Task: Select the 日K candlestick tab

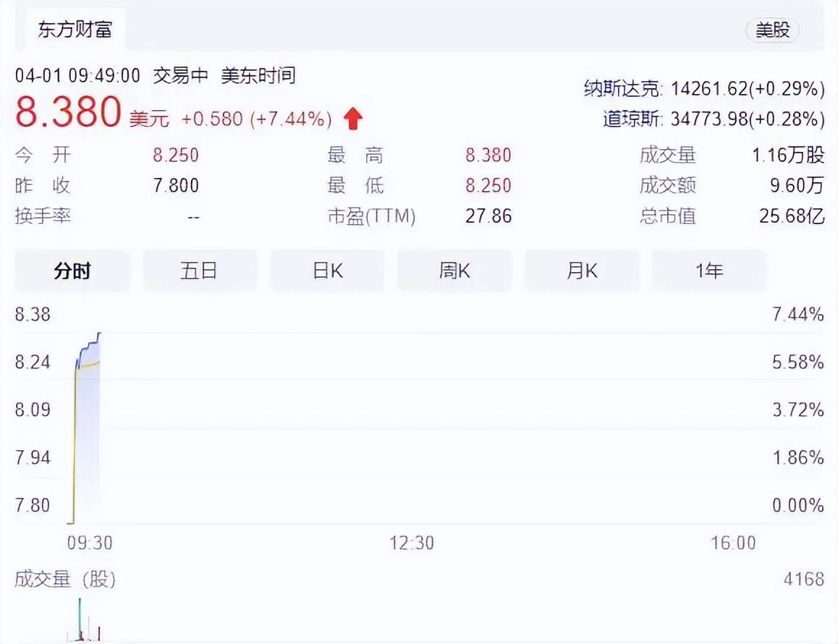Action: coord(327,271)
